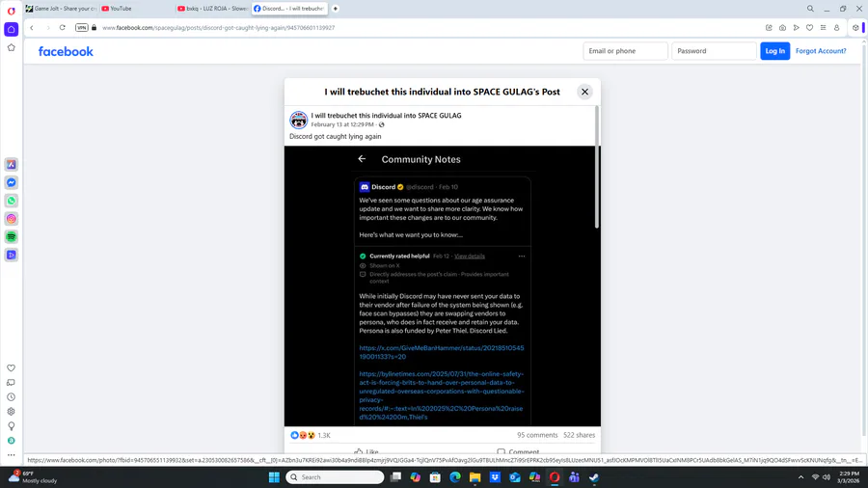Open the Community Notes screenshot image
Viewport: 868px width, 488px height.
pyautogui.click(x=443, y=286)
